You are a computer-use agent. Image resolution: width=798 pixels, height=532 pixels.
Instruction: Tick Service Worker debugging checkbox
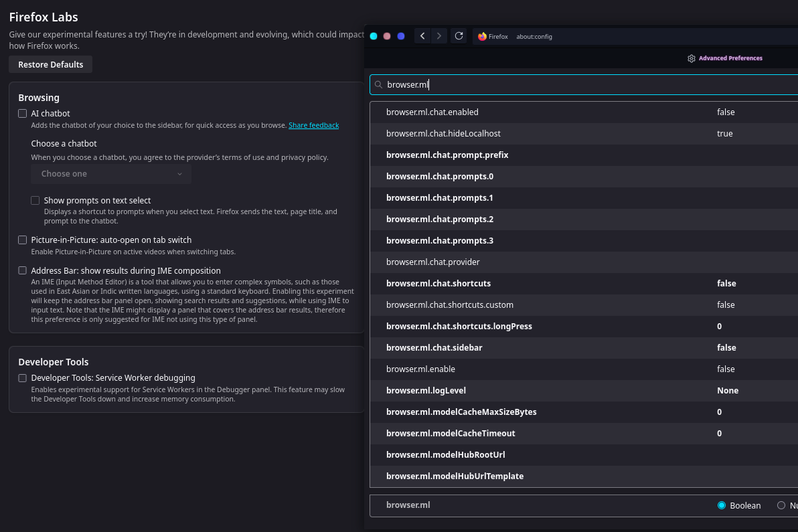tap(23, 378)
